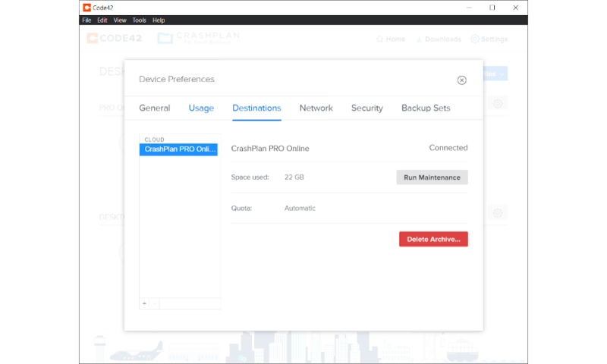
Task: Select the Destinations tab
Action: pos(256,108)
